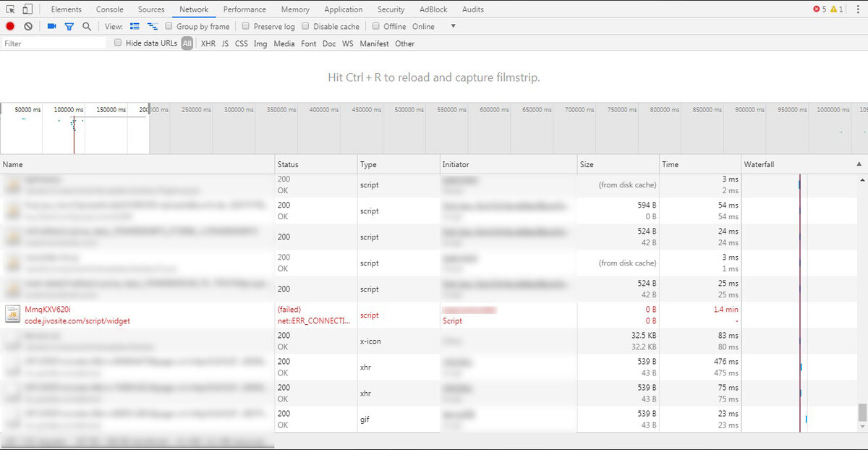The image size is (868, 450).
Task: Click the 500000 ms timeline tick
Action: pos(409,109)
